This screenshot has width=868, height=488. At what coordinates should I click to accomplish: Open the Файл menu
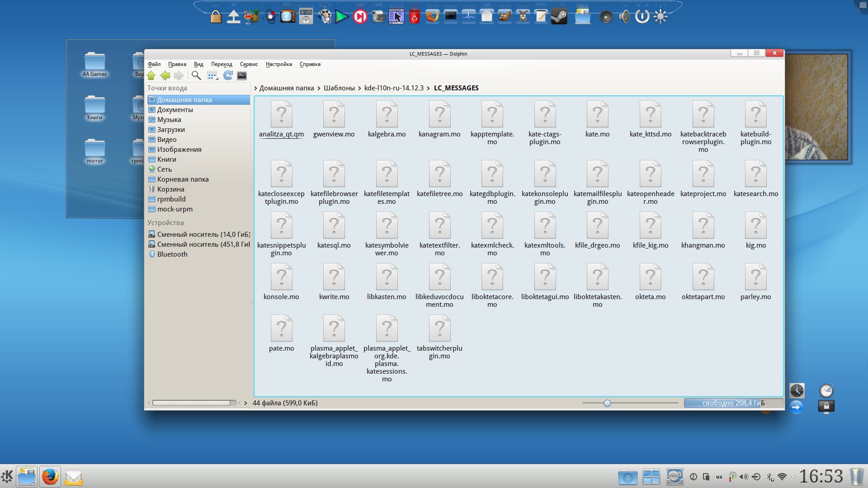click(x=154, y=64)
